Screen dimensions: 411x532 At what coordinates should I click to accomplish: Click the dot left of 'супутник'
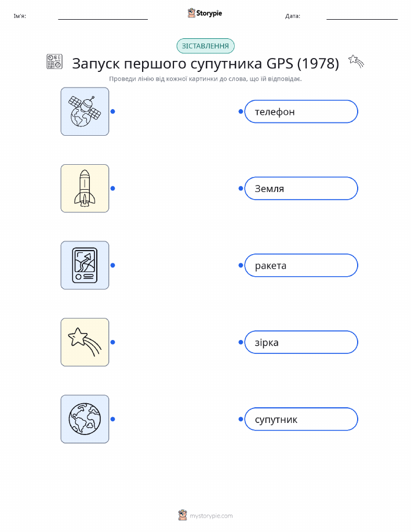tap(241, 419)
